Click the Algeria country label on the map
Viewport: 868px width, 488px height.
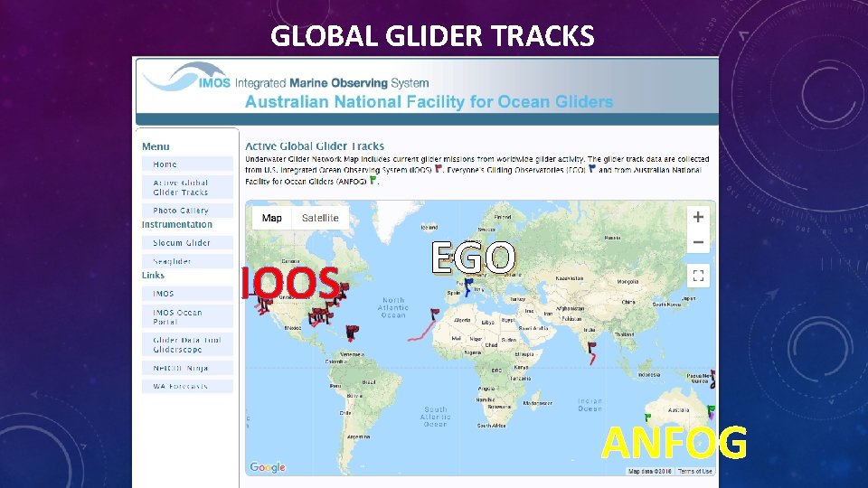(x=462, y=320)
